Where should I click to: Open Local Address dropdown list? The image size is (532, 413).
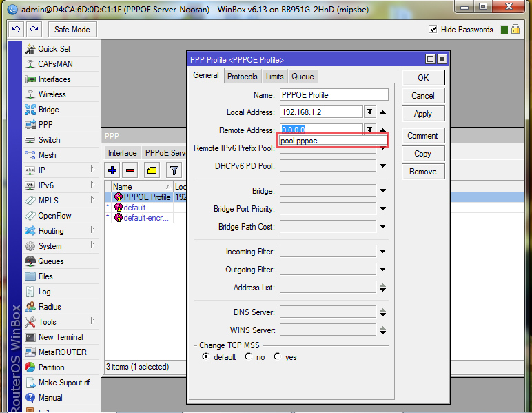(369, 112)
